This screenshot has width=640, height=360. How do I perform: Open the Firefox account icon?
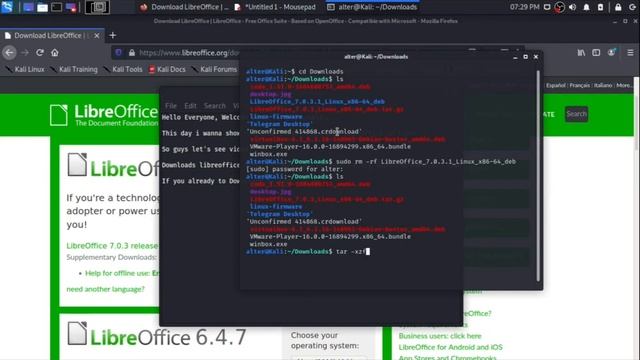(x=611, y=53)
